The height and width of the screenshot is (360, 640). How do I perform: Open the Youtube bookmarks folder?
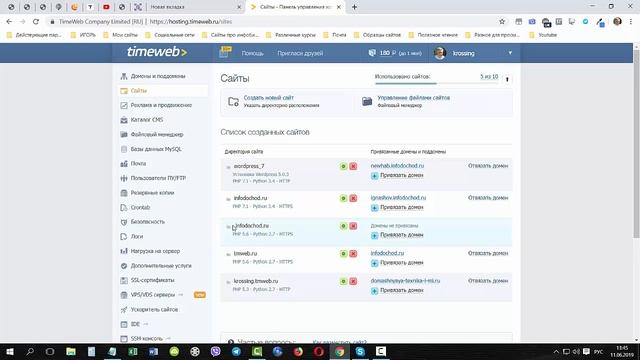point(543,35)
